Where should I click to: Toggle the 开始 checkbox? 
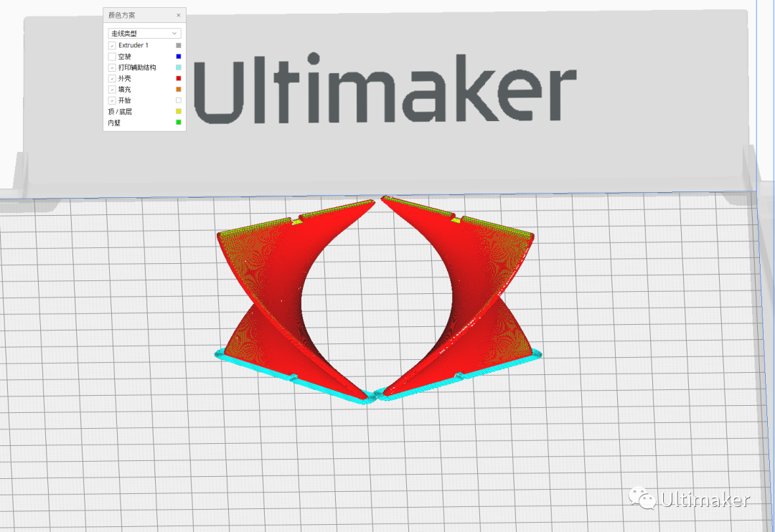click(x=112, y=100)
